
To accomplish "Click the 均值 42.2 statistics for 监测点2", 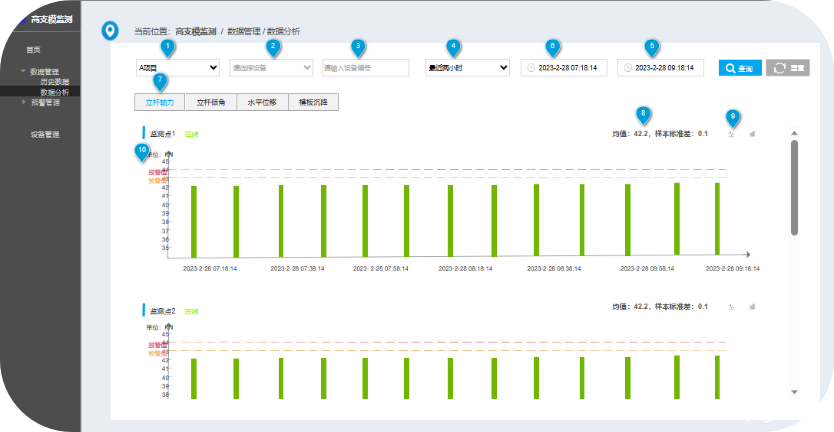I will coord(660,307).
